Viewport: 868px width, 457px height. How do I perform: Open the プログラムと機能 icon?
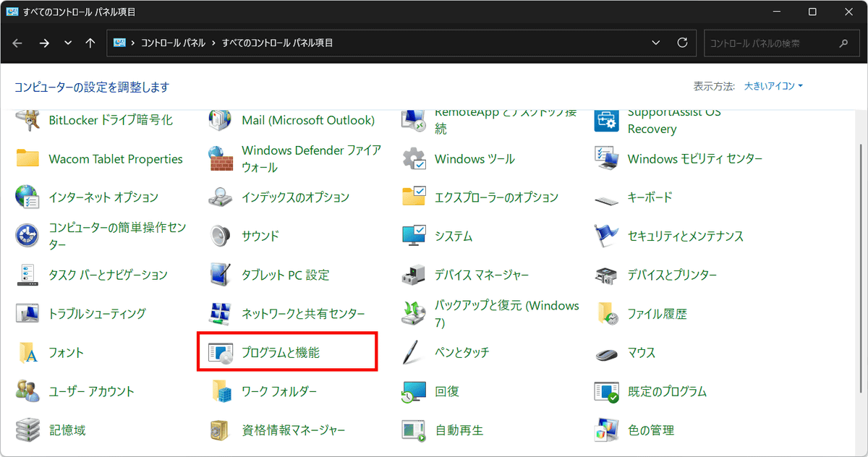[x=219, y=353]
